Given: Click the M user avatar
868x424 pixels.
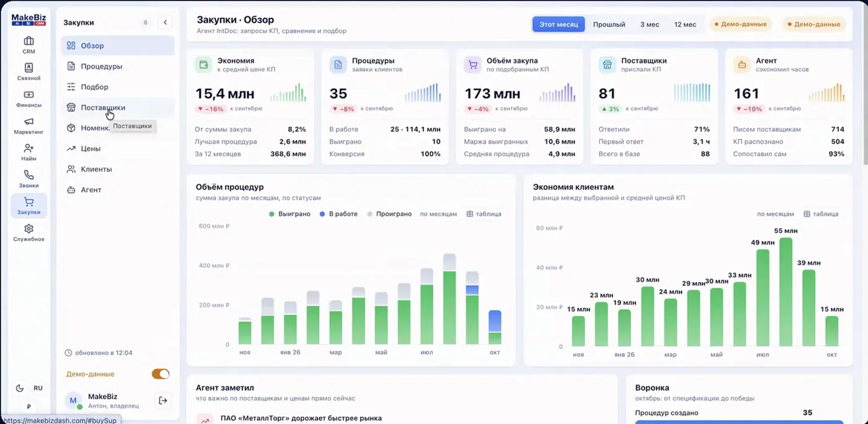Looking at the screenshot, I should [73, 400].
